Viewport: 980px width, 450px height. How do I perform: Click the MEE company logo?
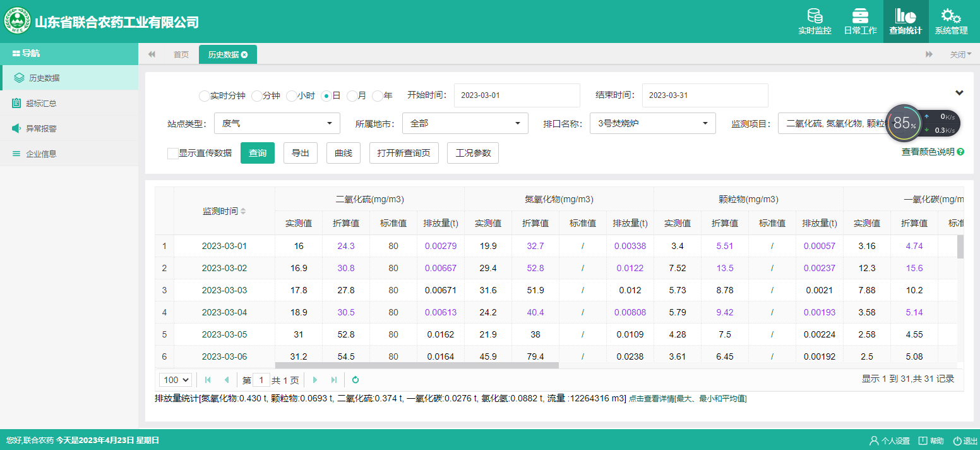(18, 21)
